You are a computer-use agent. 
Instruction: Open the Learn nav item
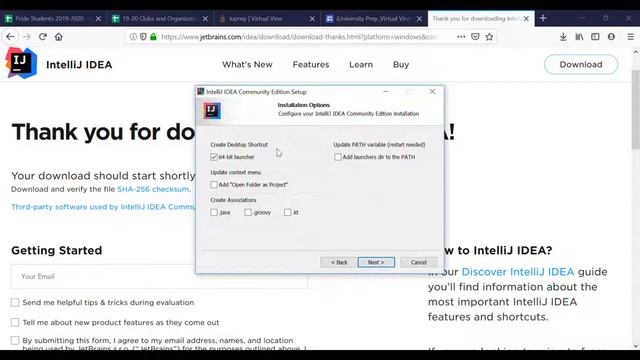361,64
